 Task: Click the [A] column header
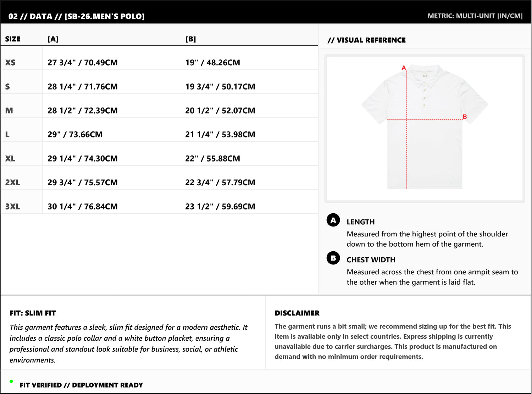[53, 39]
